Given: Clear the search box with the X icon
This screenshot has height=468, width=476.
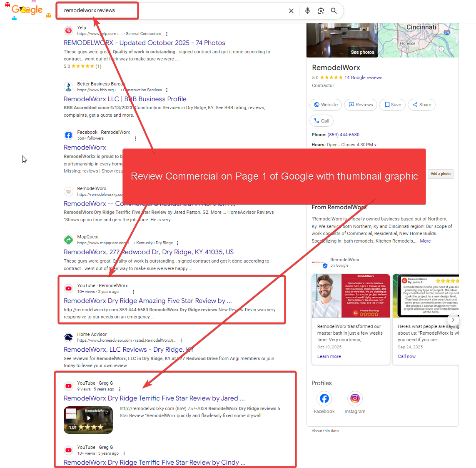Looking at the screenshot, I should click(291, 11).
